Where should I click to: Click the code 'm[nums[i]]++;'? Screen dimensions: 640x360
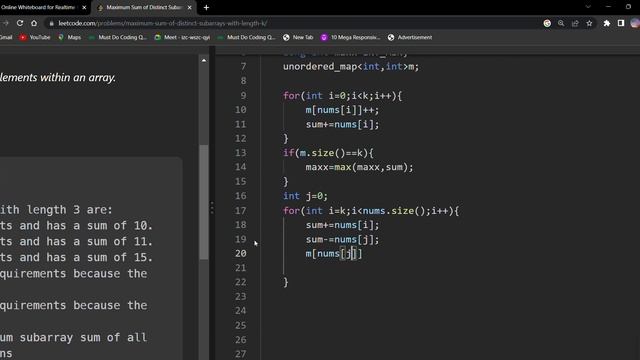coord(342,110)
